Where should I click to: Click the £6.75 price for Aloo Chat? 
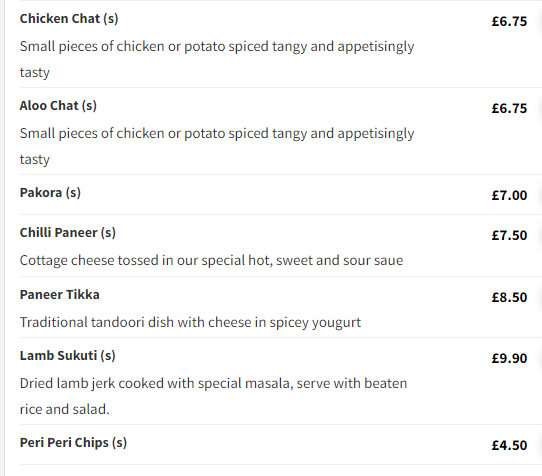509,109
